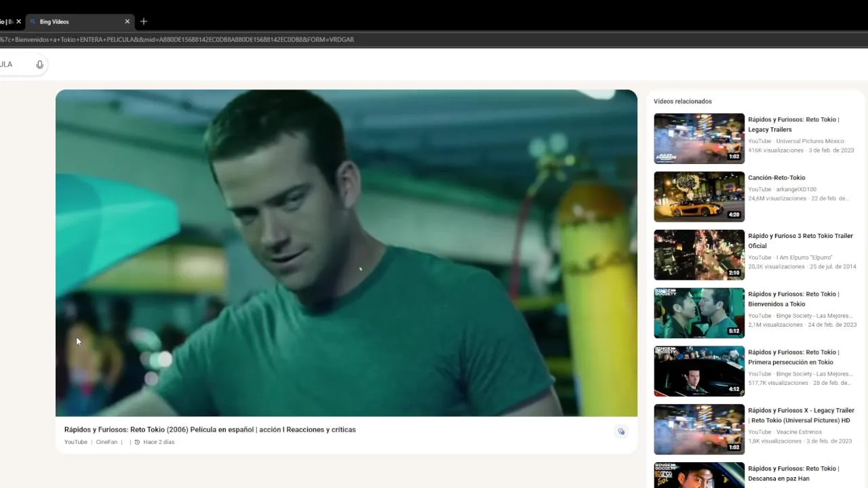This screenshot has width=868, height=488.
Task: Click the arkangelXD100 channel name
Action: click(797, 190)
